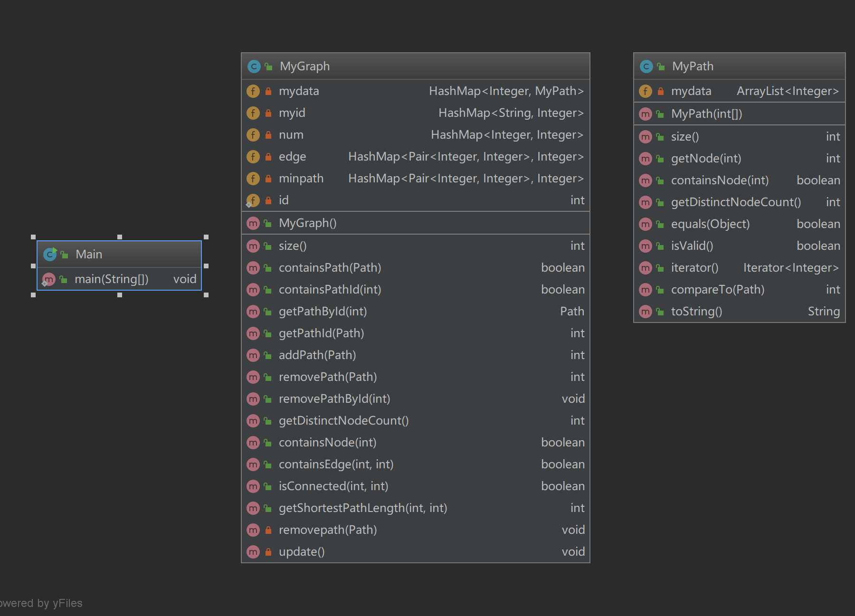
Task: Select the private removepath(Path) method
Action: click(416, 530)
